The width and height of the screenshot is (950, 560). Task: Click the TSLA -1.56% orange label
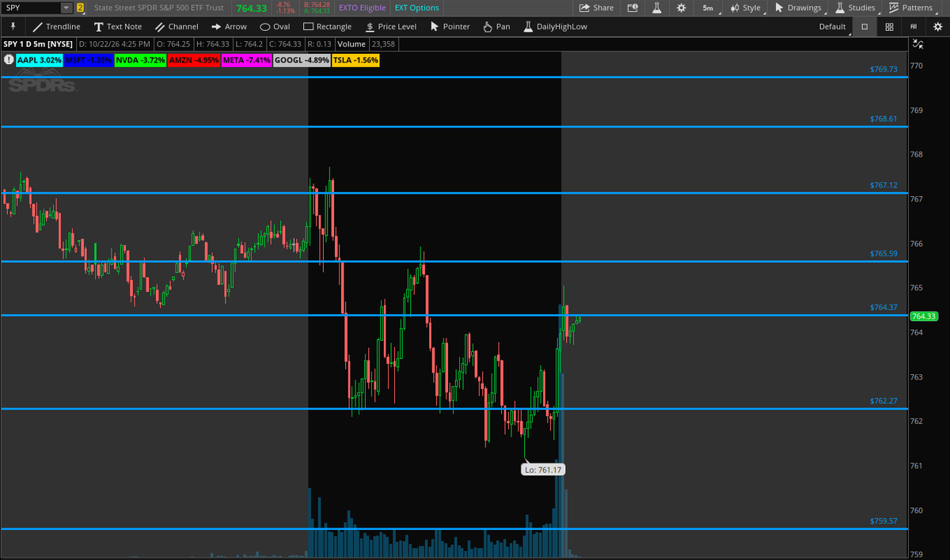point(356,59)
